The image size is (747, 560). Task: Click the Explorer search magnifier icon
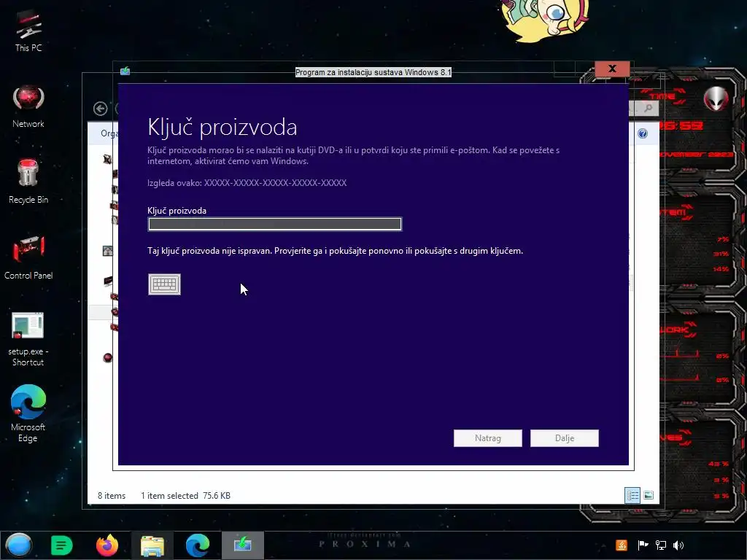[649, 109]
